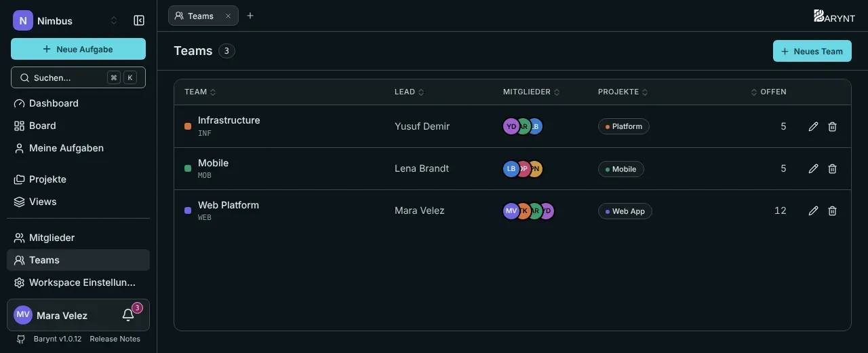Click the orange Infrastructure team color square
The height and width of the screenshot is (353, 868).
tap(188, 126)
